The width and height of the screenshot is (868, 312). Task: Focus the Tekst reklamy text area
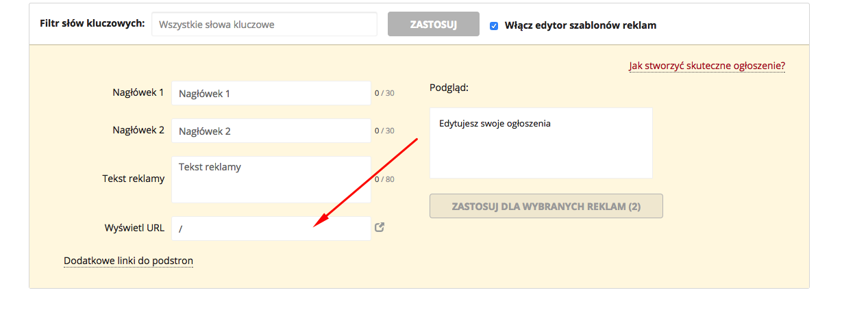(271, 179)
